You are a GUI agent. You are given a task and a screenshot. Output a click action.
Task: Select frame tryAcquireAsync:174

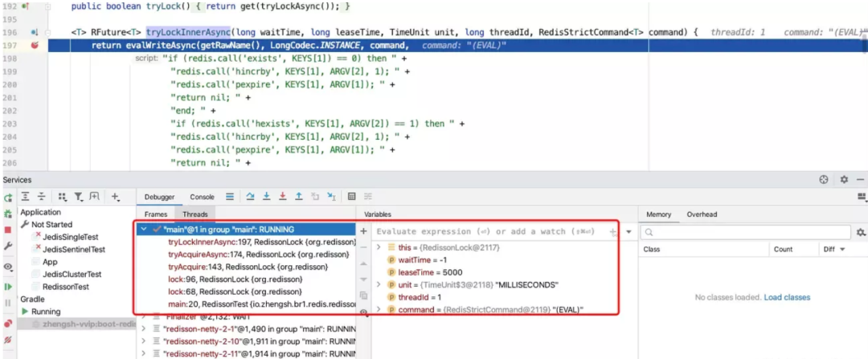tap(258, 255)
